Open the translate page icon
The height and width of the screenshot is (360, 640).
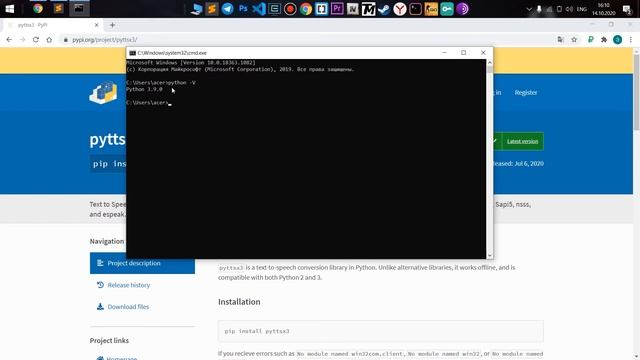tap(560, 40)
